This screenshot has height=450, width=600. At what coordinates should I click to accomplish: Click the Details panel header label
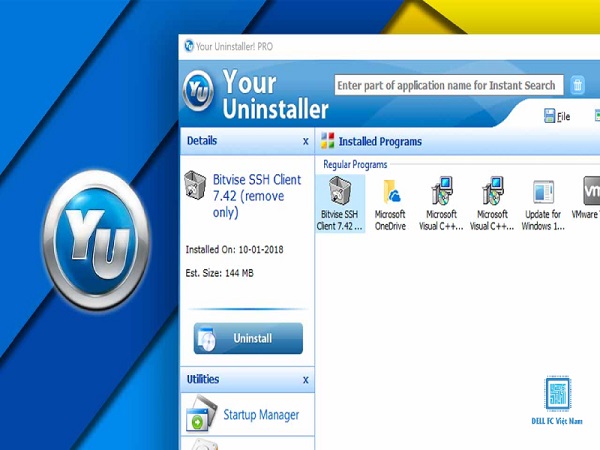(202, 141)
